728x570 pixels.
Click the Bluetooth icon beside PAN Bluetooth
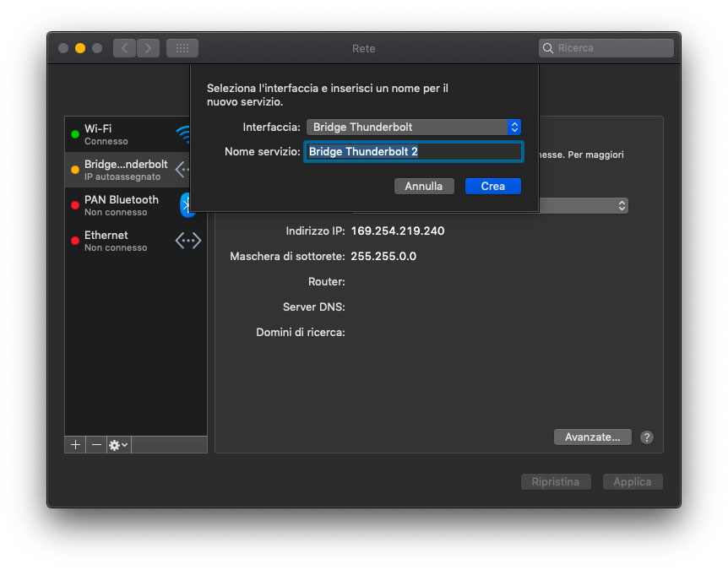pos(185,204)
